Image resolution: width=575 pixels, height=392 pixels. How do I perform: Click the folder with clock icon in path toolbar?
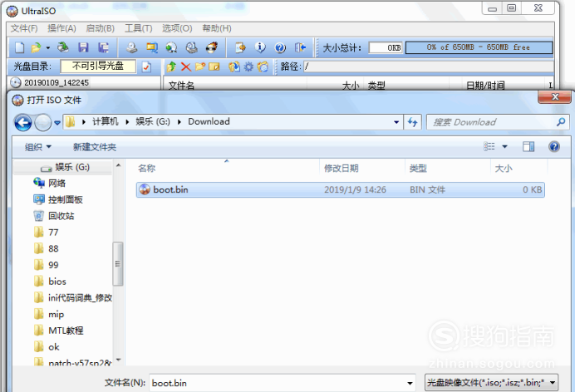[x=263, y=66]
